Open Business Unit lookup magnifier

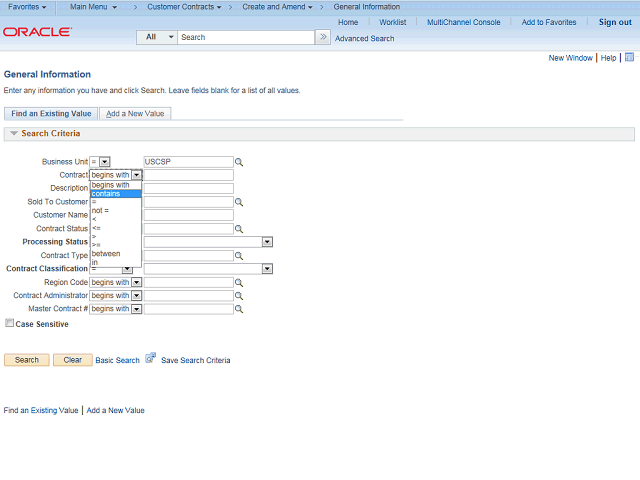[x=239, y=162]
